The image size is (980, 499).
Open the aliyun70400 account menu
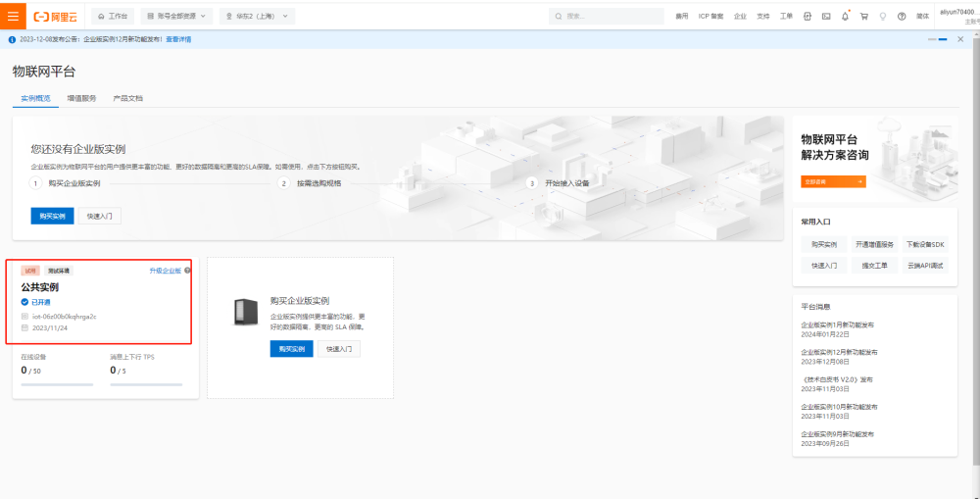pos(956,17)
